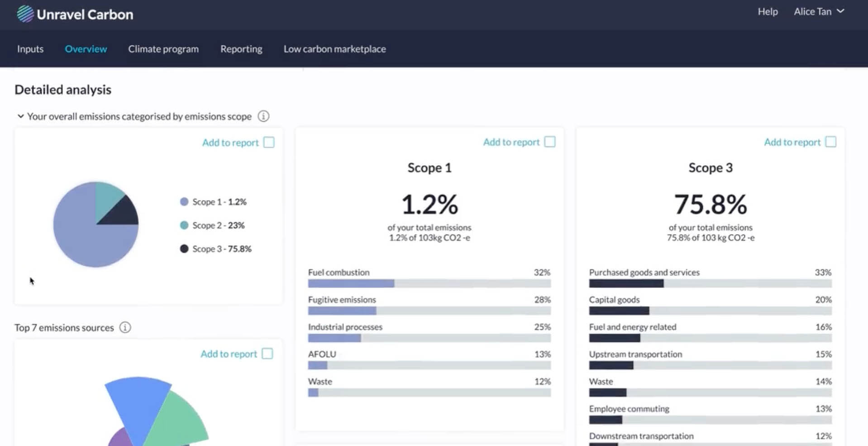Click the large 75.8% figure

pyautogui.click(x=711, y=204)
